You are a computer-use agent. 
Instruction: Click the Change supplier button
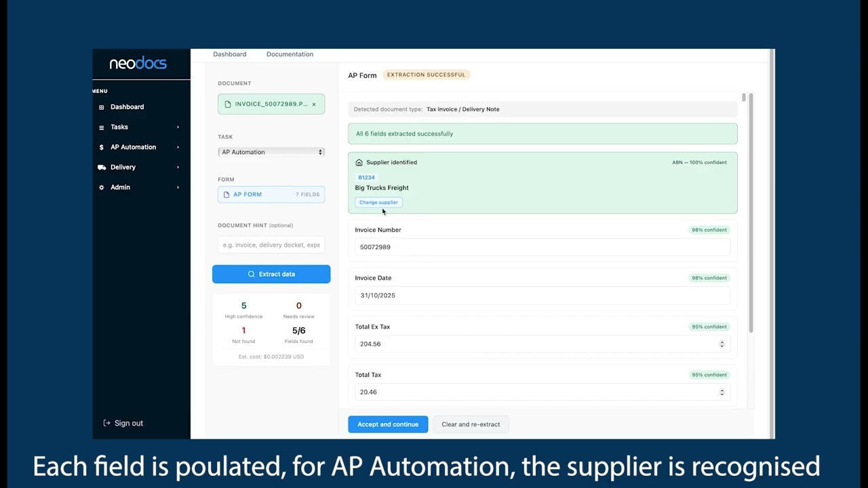378,203
